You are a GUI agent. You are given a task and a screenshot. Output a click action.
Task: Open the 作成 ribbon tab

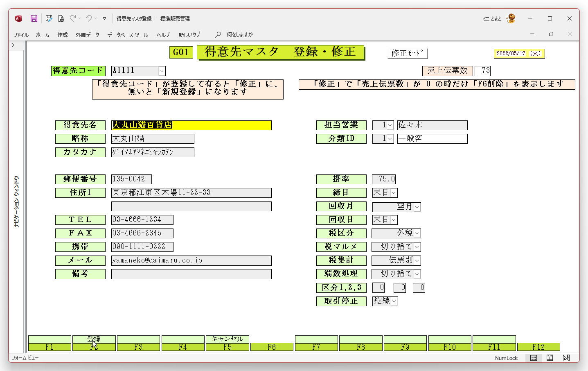point(63,35)
